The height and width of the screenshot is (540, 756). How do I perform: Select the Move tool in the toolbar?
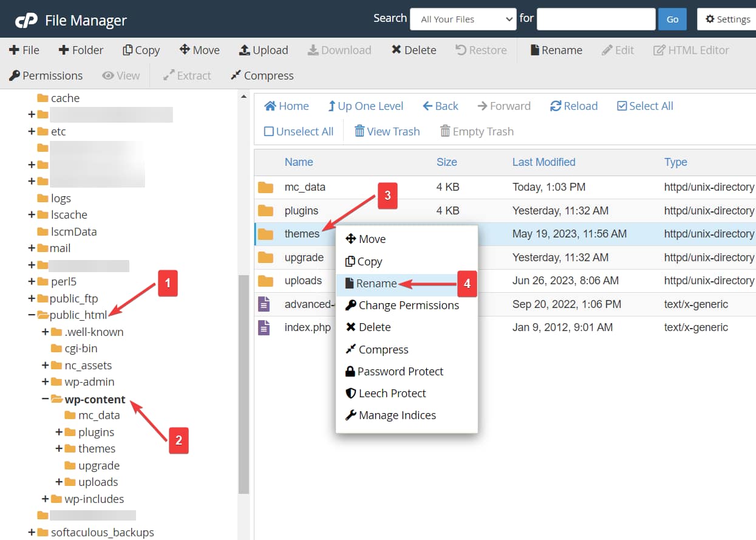pyautogui.click(x=199, y=50)
